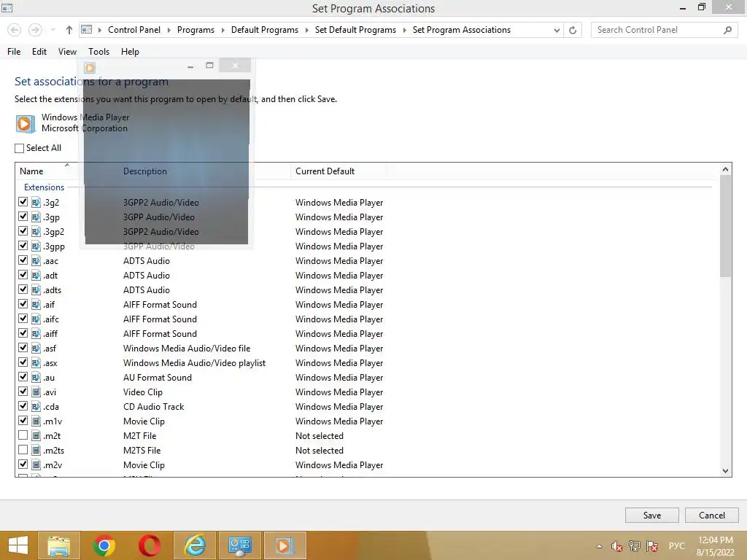747x560 pixels.
Task: Click the scrollbar down arrow
Action: [725, 471]
